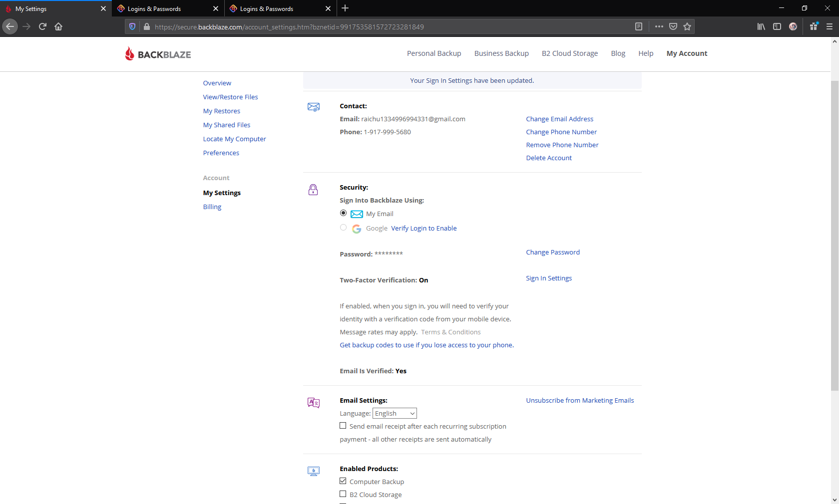Click Unsubscribe from Marketing Emails

(x=580, y=401)
